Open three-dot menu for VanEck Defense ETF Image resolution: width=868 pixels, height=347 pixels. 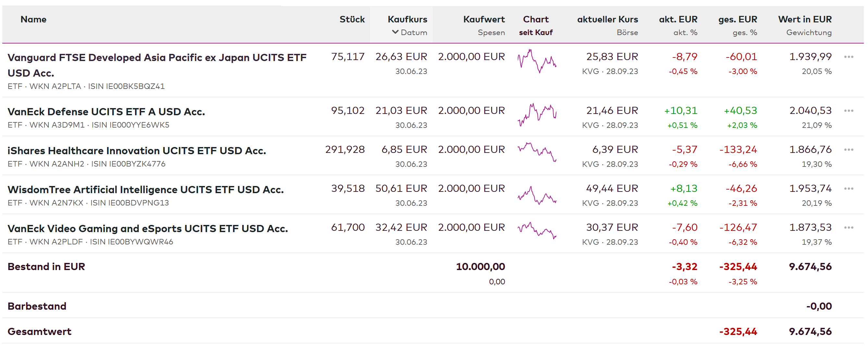(x=849, y=111)
